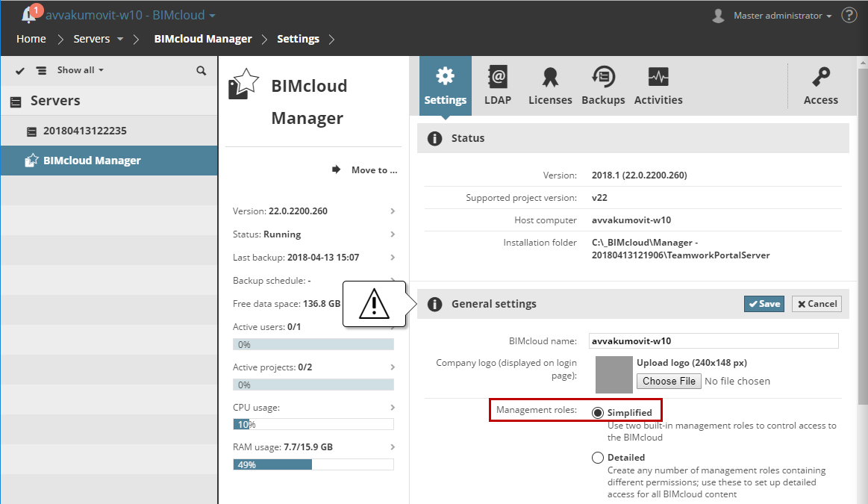Click the CPU usage progress bar
This screenshot has height=504, width=868.
coord(313,424)
